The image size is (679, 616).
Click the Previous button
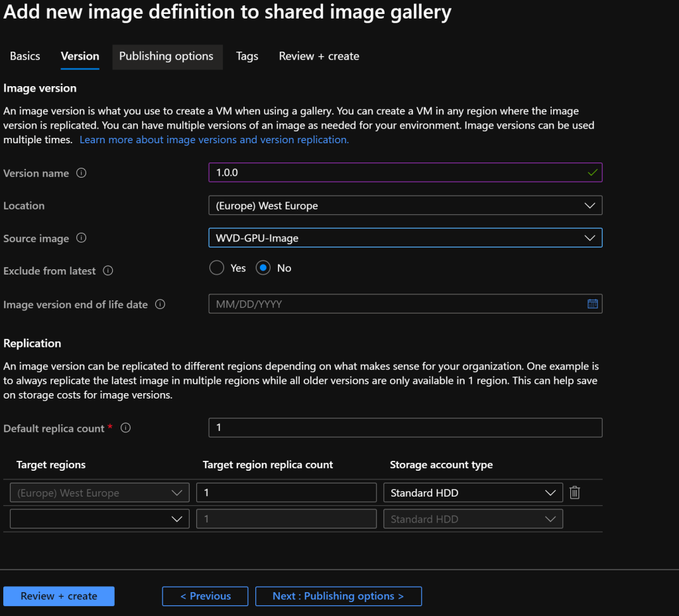click(x=205, y=596)
